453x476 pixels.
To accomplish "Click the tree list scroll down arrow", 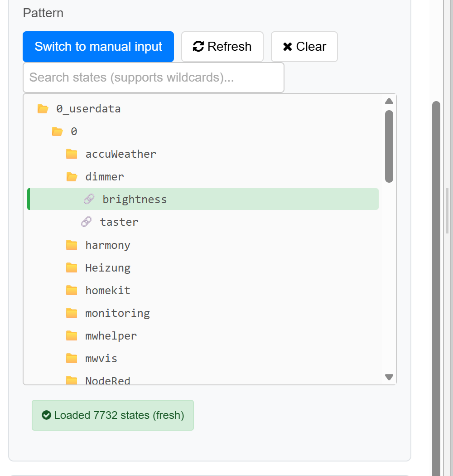I will point(389,377).
